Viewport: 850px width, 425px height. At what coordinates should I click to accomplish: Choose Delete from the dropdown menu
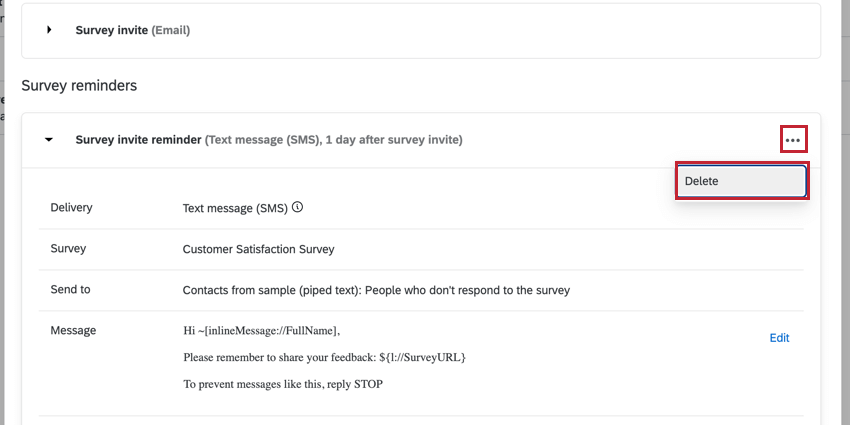coord(741,181)
